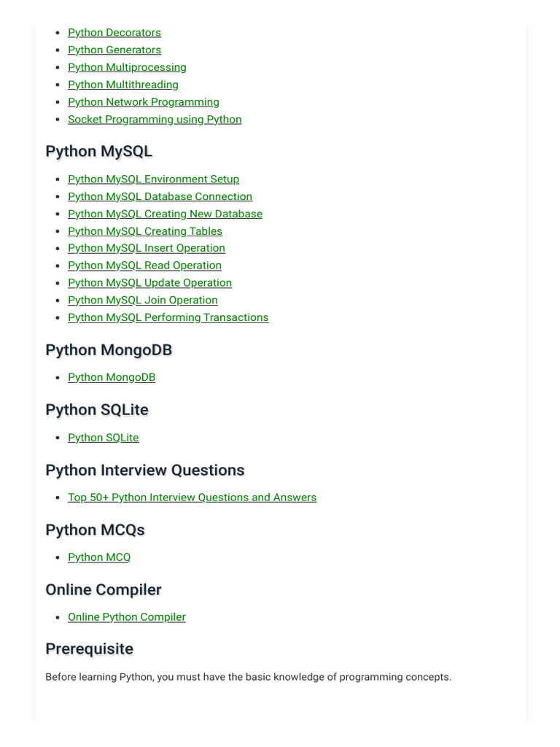Launch the Online Python Compiler link
This screenshot has height=747, width=560.
pos(126,617)
